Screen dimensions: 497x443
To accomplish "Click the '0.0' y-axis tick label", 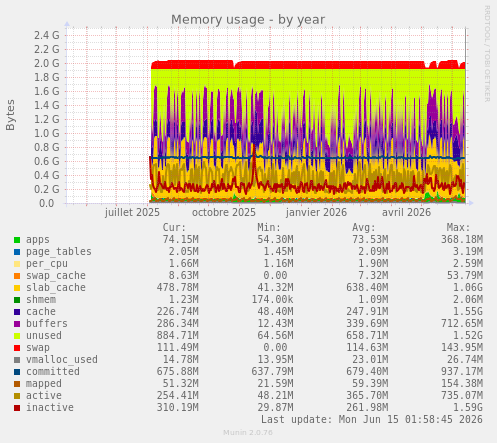I will (x=47, y=203).
